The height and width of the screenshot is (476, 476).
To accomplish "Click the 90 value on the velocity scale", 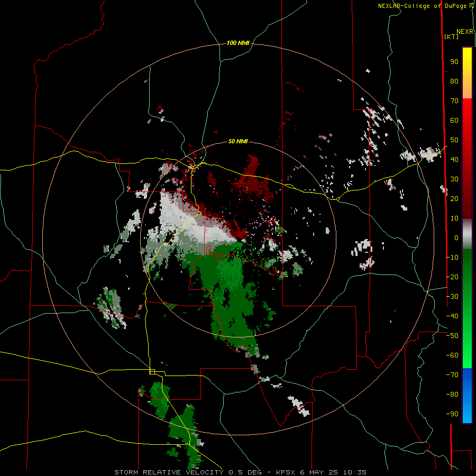I will (x=454, y=62).
